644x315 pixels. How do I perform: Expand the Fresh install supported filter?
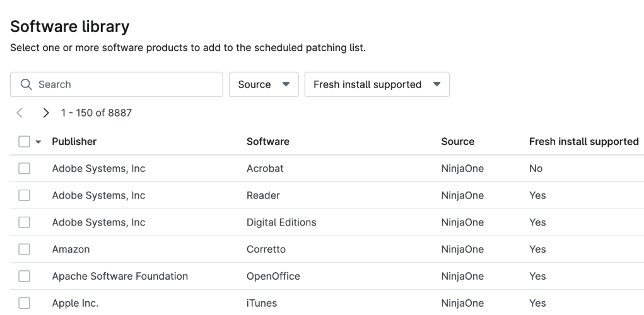coord(377,84)
